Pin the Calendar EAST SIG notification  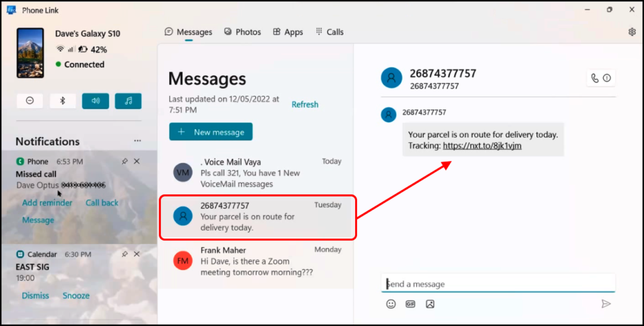tap(125, 254)
